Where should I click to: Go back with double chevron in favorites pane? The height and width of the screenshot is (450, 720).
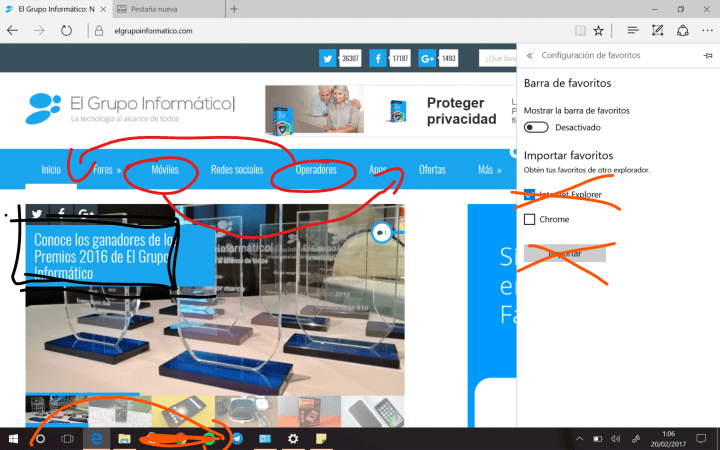529,55
